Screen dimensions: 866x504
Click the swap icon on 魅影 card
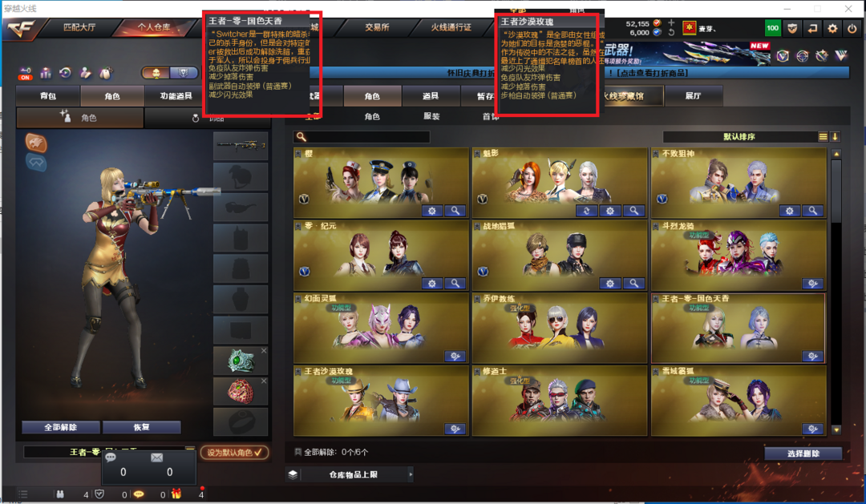pos(586,210)
